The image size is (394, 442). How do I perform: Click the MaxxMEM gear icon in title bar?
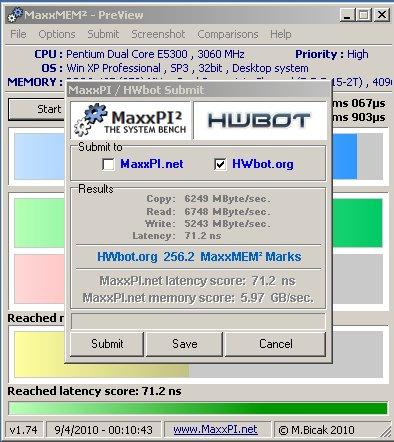pyautogui.click(x=15, y=15)
